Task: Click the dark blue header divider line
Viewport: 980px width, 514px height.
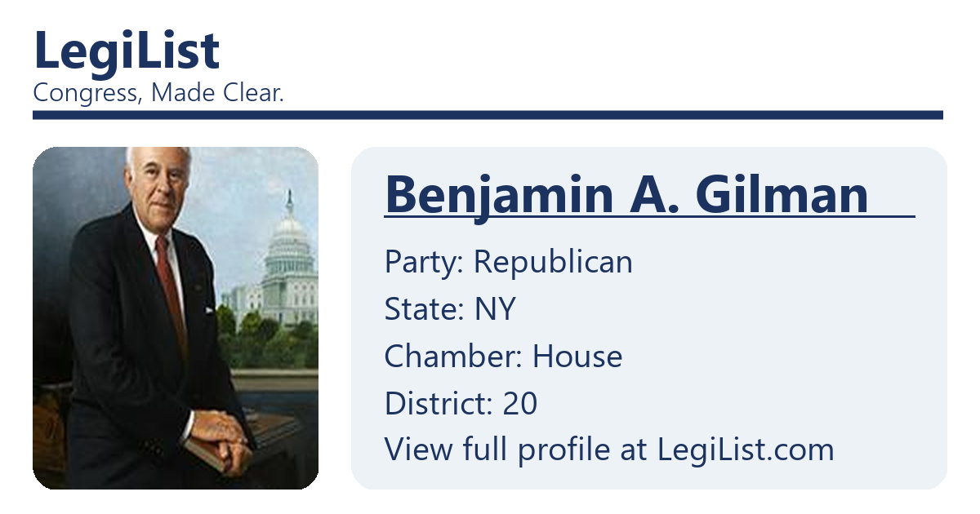Action: pyautogui.click(x=488, y=115)
